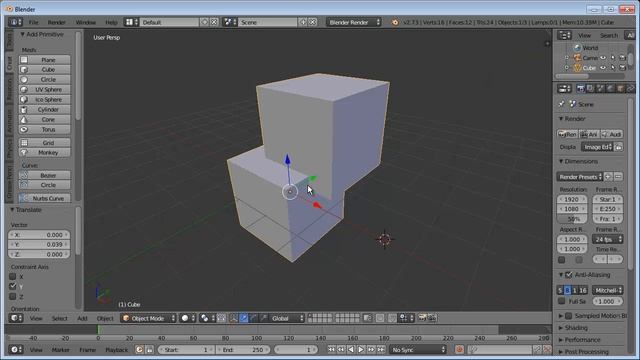Screen dimensions: 640x360
Task: Add an Ico Sphere mesh
Action: (x=44, y=100)
